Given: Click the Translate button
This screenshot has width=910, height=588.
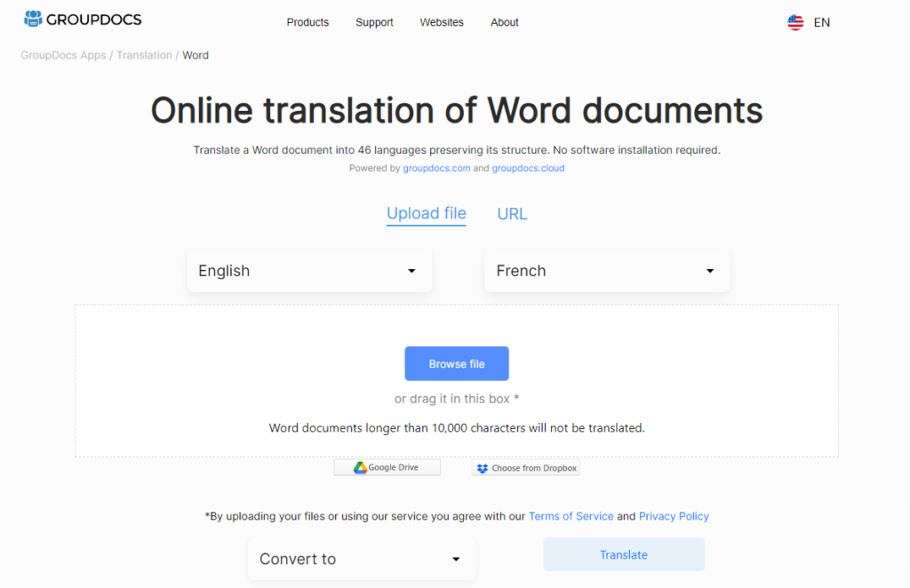Looking at the screenshot, I should pos(623,554).
